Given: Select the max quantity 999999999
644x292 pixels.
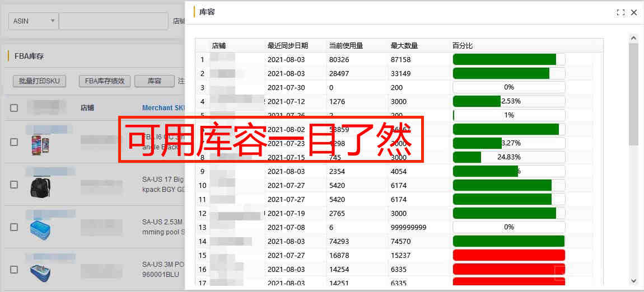Looking at the screenshot, I should 408,227.
